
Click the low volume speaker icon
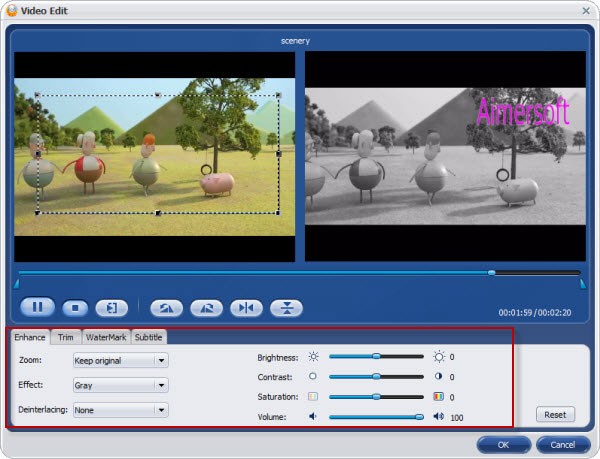click(x=313, y=416)
